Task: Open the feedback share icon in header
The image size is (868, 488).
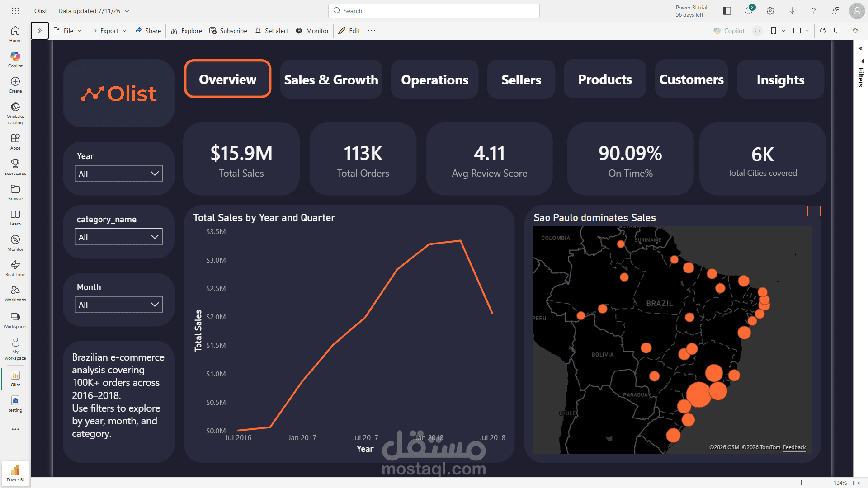Action: (x=835, y=11)
